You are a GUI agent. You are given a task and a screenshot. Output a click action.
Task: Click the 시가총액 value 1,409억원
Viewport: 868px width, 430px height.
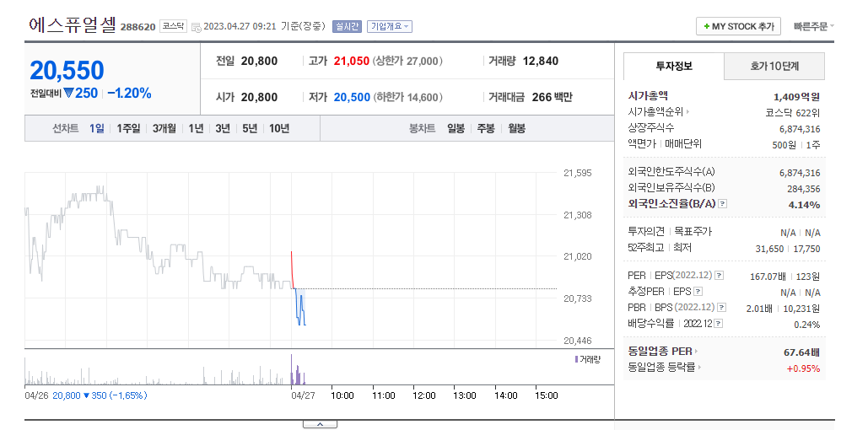[x=795, y=97]
